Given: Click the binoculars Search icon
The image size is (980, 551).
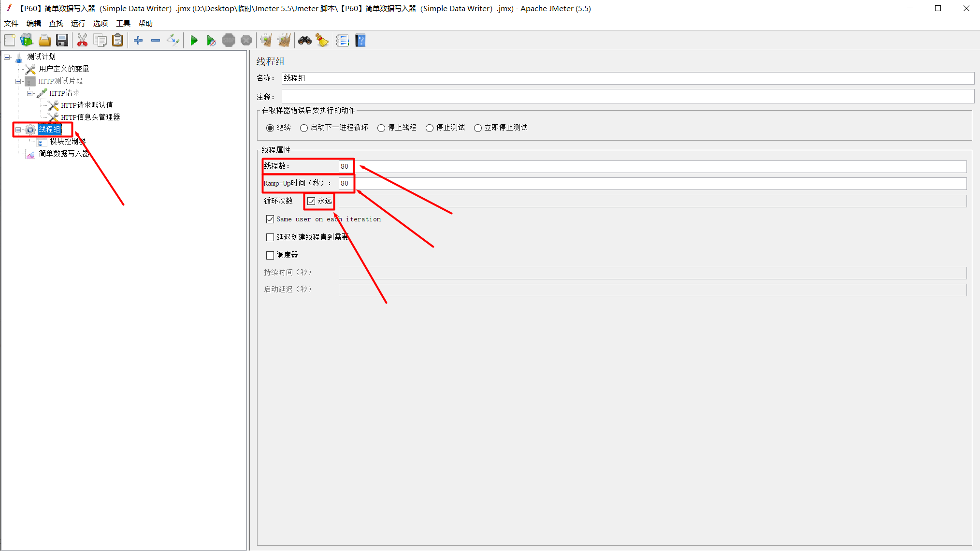Looking at the screenshot, I should (304, 41).
